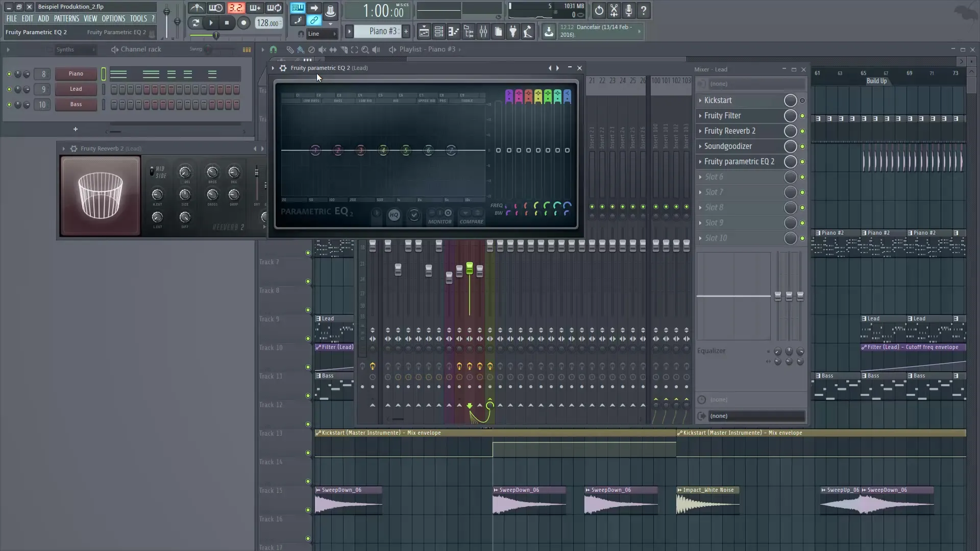980x551 pixels.
Task: Open the typing keyboard to piano keyboard icon
Action: click(x=298, y=8)
